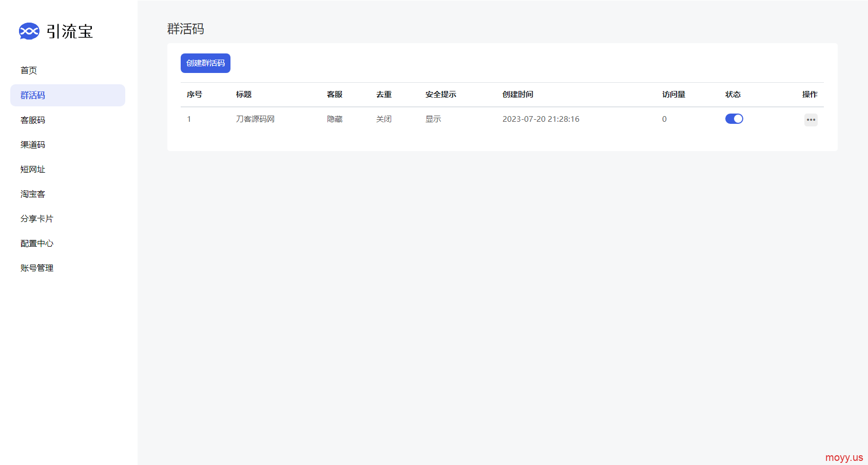The height and width of the screenshot is (465, 868).
Task: Navigate to 淘宝客
Action: (x=33, y=194)
